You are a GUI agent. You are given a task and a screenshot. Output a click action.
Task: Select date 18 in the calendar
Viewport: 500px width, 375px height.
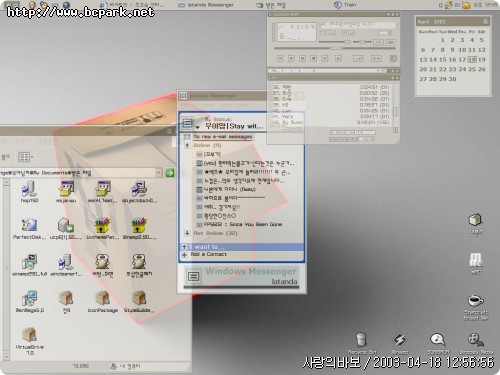click(472, 60)
